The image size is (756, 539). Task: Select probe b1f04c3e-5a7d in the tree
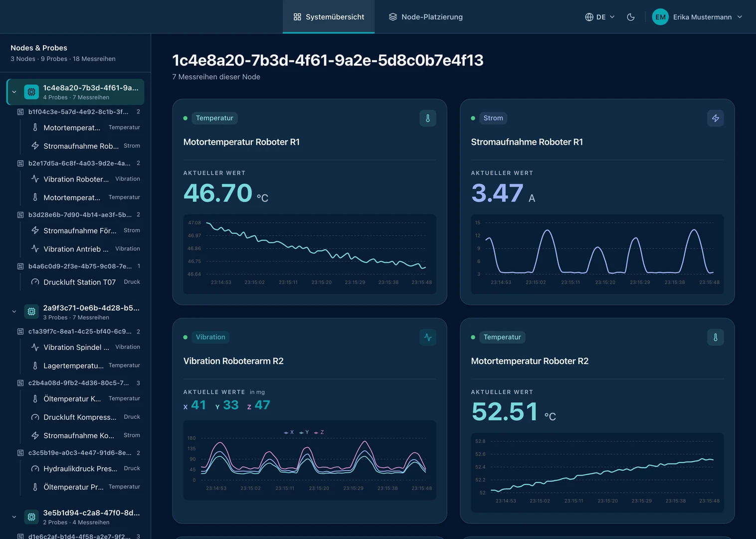[78, 112]
